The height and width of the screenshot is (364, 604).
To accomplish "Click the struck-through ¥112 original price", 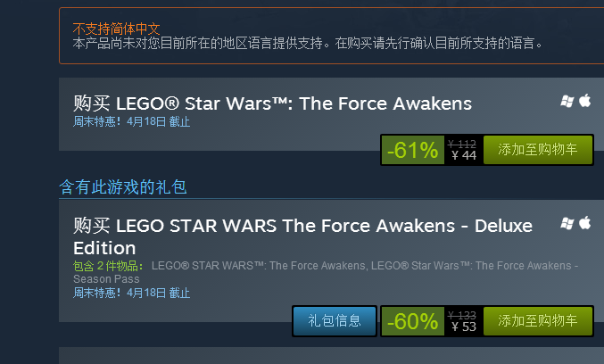I will coord(462,144).
